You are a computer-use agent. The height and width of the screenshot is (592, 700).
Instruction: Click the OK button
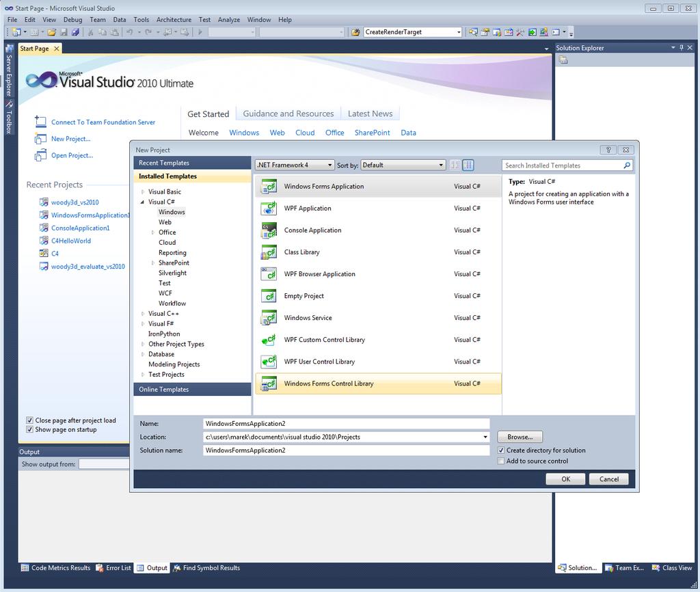[565, 479]
